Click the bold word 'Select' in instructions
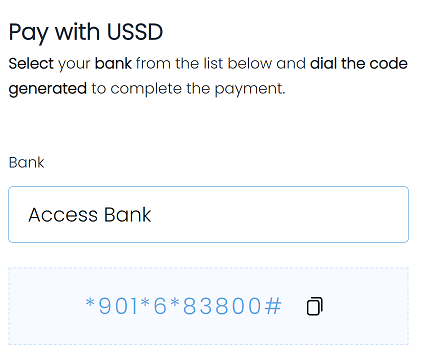The width and height of the screenshot is (429, 362). coord(31,63)
